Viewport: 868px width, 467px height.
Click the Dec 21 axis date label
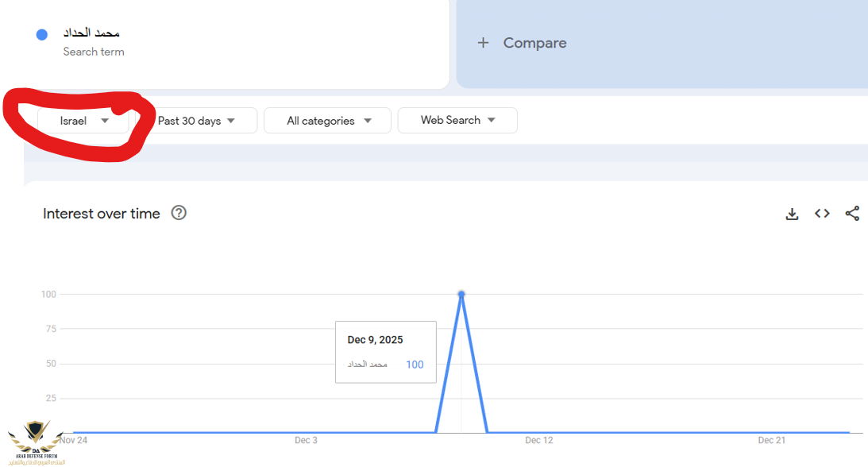[771, 440]
